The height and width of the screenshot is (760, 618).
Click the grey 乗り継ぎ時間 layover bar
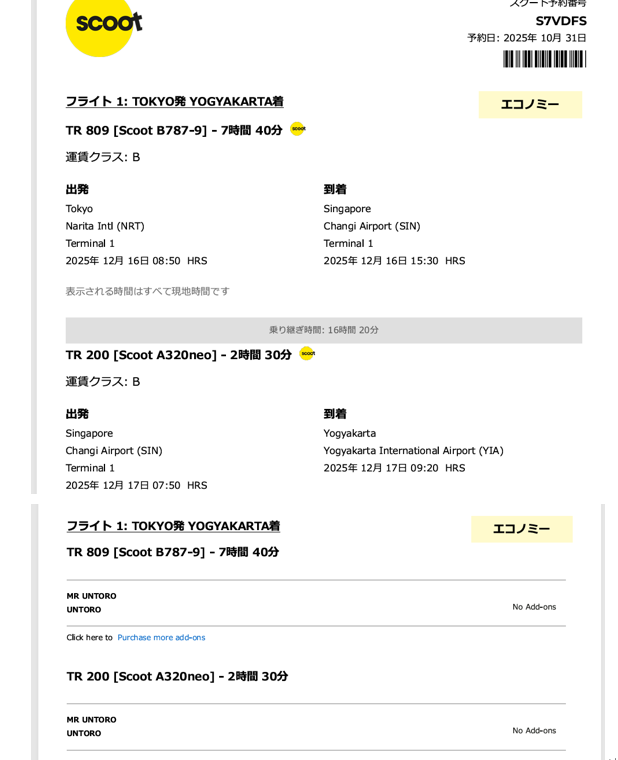pos(323,330)
